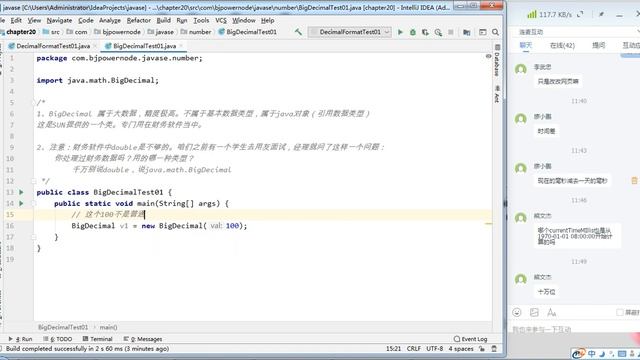Expand the dropdown under the chat header

pyautogui.click(x=638, y=31)
